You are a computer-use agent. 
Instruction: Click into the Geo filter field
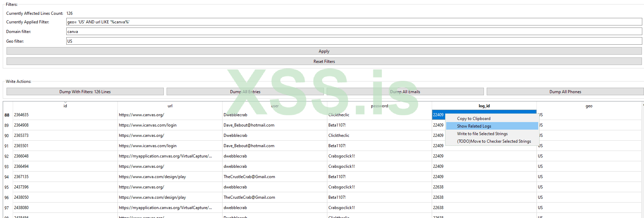click(354, 41)
